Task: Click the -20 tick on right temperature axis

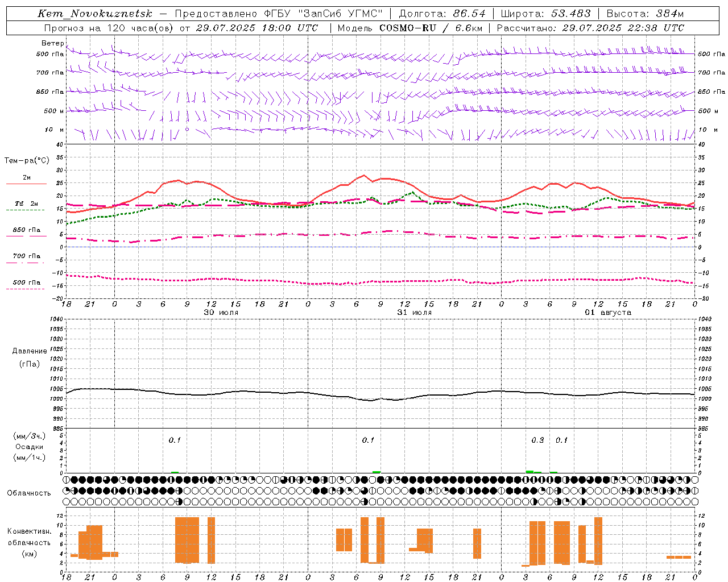Action: pos(702,298)
